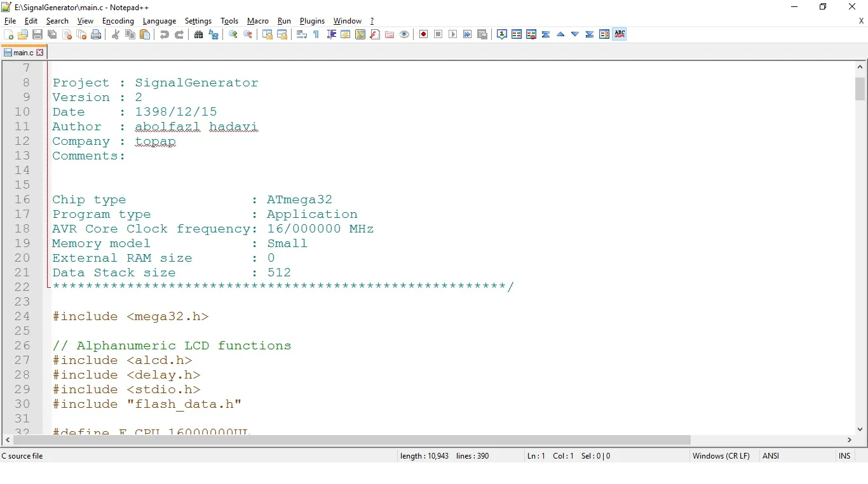
Task: Click the Print icon in toolbar
Action: (x=96, y=34)
